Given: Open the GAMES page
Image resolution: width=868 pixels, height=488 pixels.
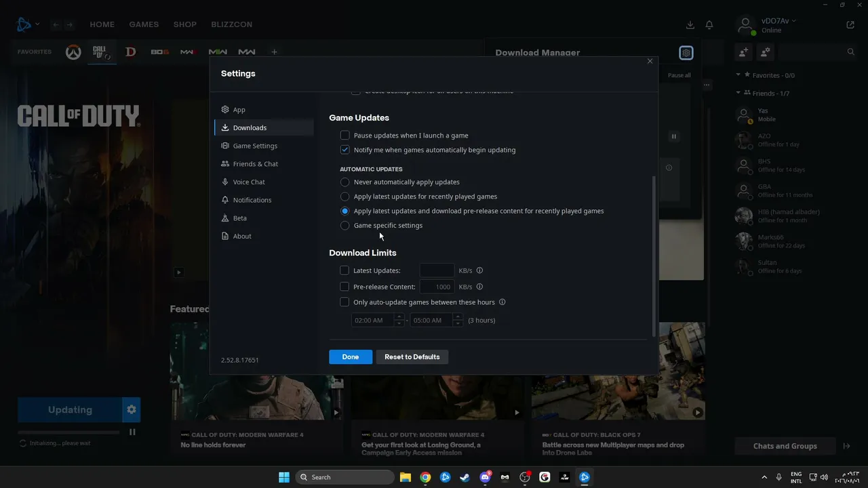Looking at the screenshot, I should 144,24.
